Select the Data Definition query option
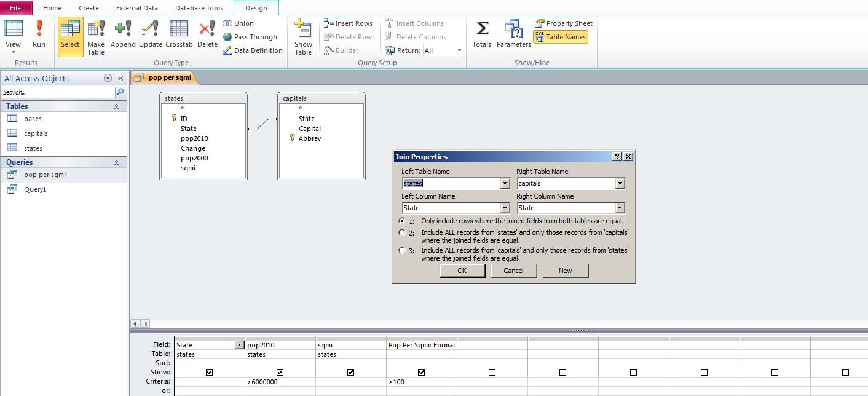868x396 pixels. pos(253,50)
